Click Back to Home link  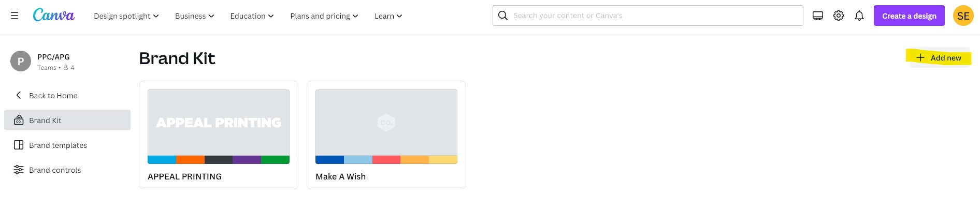(53, 96)
